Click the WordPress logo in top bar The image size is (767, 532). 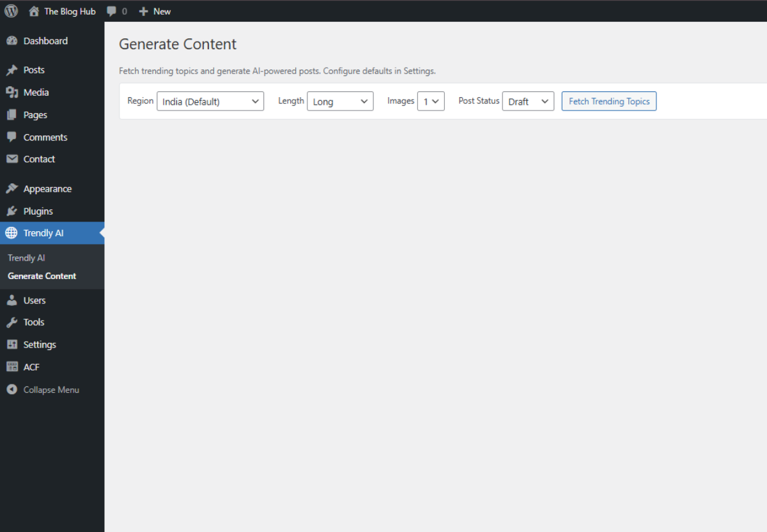click(x=10, y=11)
